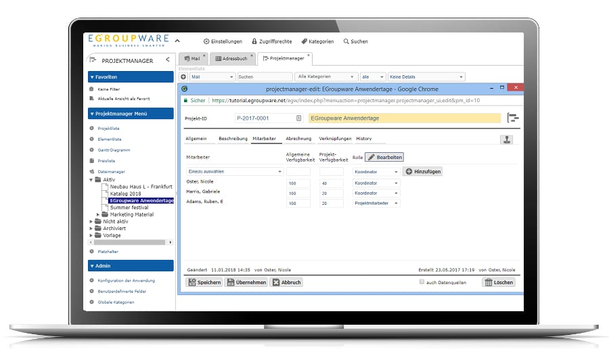Toggle auch Datenquellen checkbox
This screenshot has height=364, width=609.
[x=422, y=281]
